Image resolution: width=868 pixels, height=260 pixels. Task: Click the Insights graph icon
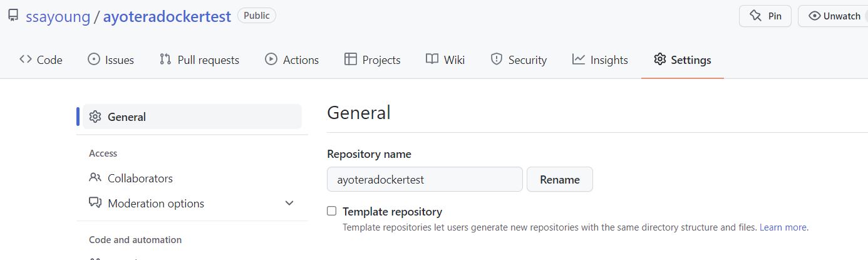tap(579, 60)
